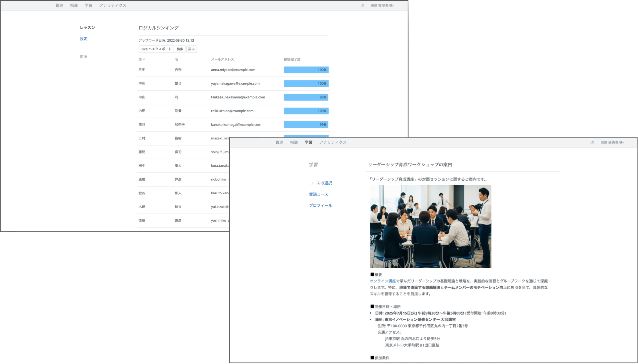
Task: Click the 検索 button
Action: click(180, 49)
